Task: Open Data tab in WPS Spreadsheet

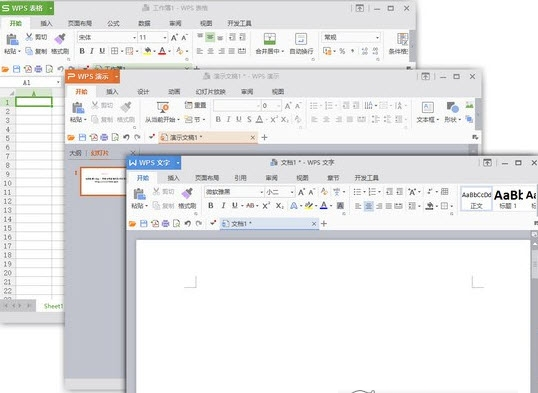Action: click(144, 23)
